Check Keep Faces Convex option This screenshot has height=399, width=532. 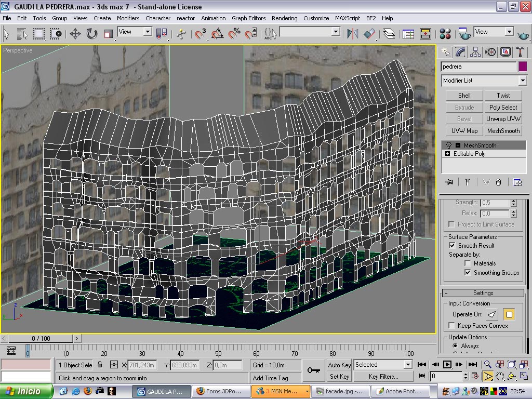[452, 326]
